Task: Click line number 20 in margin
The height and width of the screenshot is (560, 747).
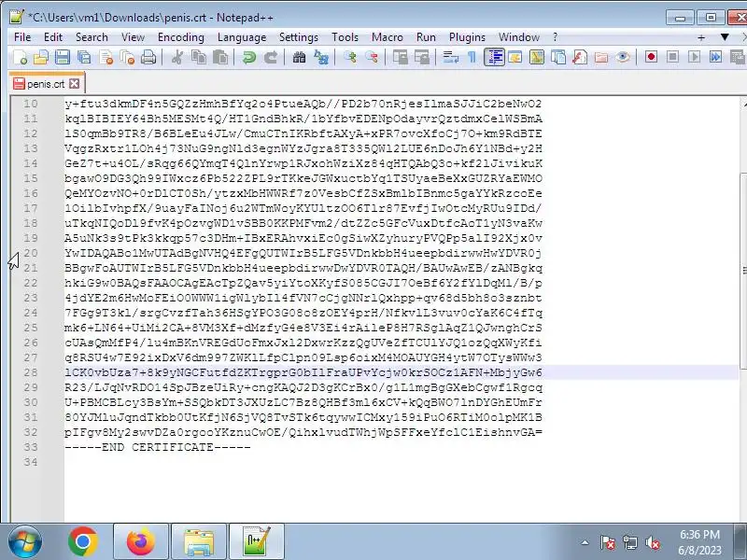Action: click(x=31, y=253)
